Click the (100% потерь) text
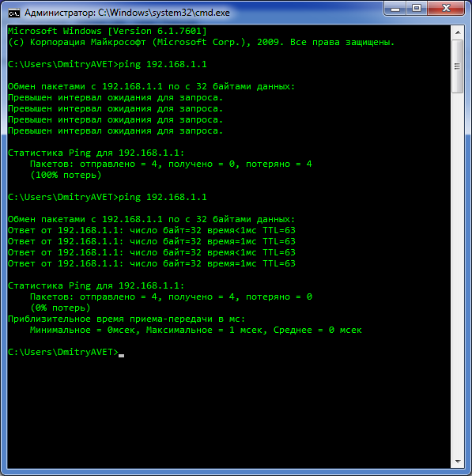 [66, 176]
